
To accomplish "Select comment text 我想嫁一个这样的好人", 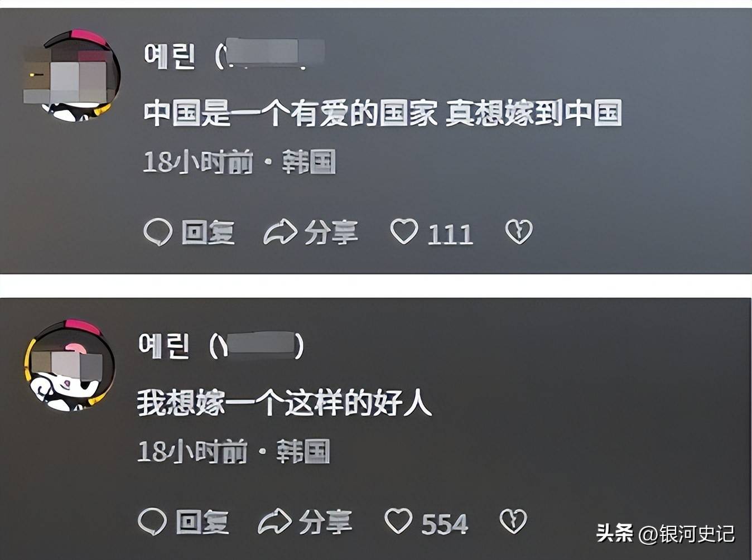I will pyautogui.click(x=285, y=403).
